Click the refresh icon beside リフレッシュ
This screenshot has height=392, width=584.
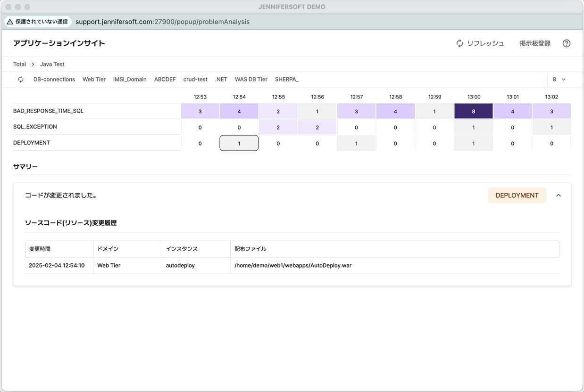click(459, 43)
